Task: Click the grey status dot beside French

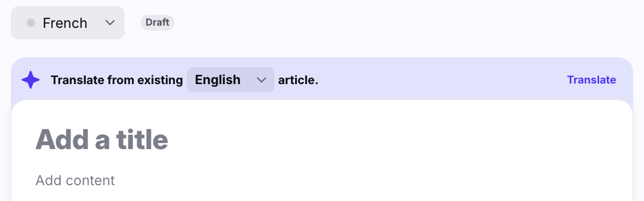Action: pos(31,22)
